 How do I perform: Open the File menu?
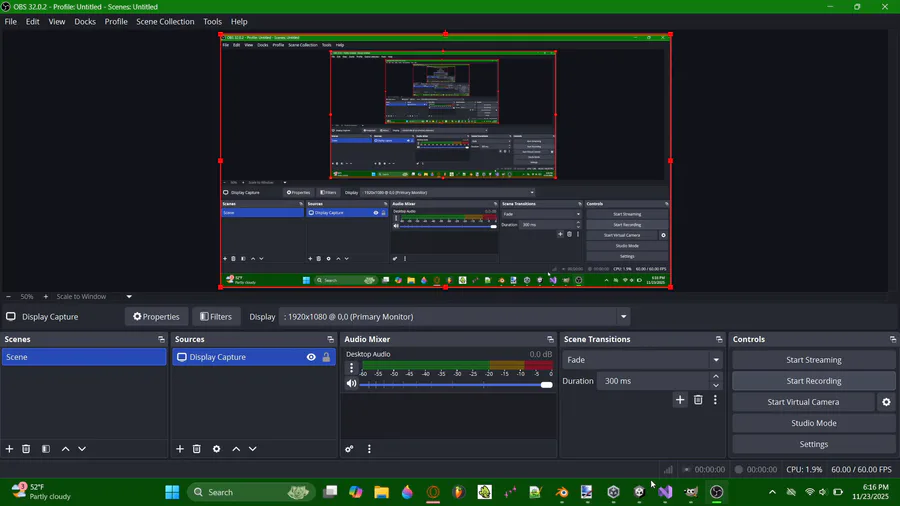click(10, 21)
